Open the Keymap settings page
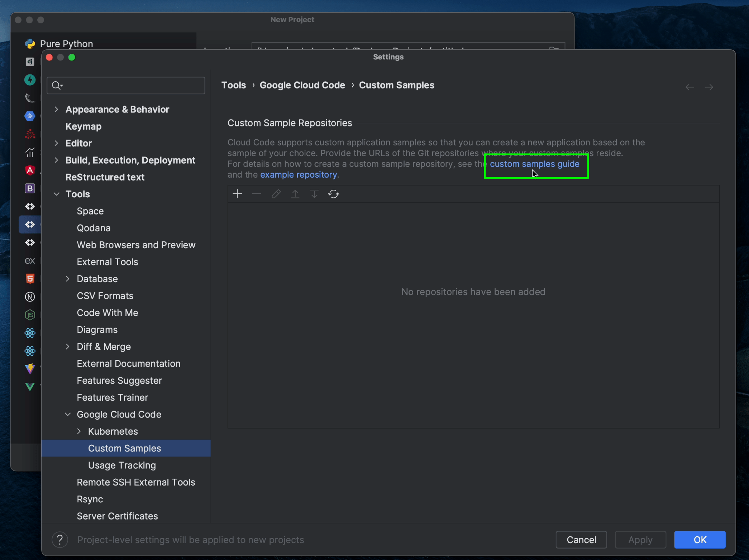The height and width of the screenshot is (560, 749). pos(84,126)
